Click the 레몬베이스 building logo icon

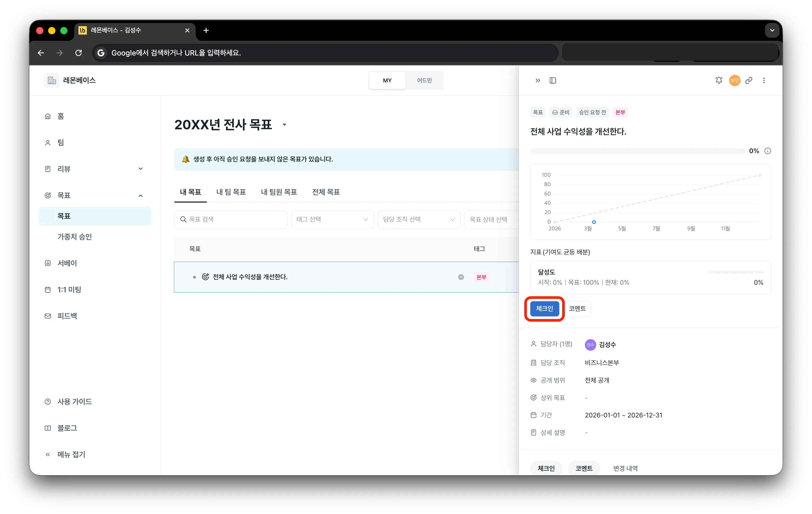(52, 80)
